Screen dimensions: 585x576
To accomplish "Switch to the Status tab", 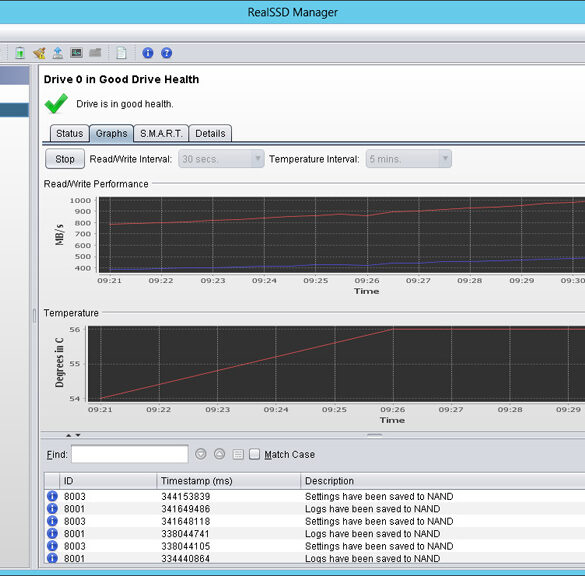I will [69, 134].
